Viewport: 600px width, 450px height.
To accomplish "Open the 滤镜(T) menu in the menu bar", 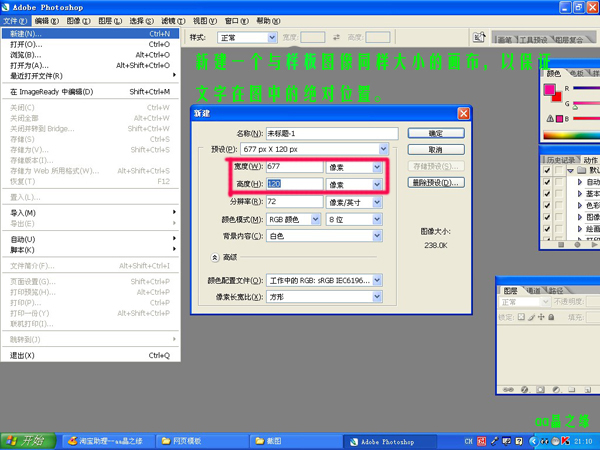I will (173, 21).
